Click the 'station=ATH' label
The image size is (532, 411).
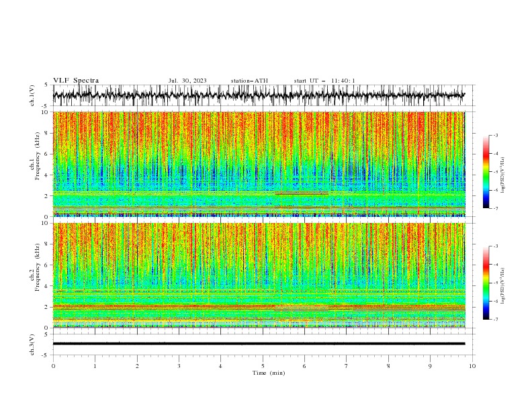[249, 81]
